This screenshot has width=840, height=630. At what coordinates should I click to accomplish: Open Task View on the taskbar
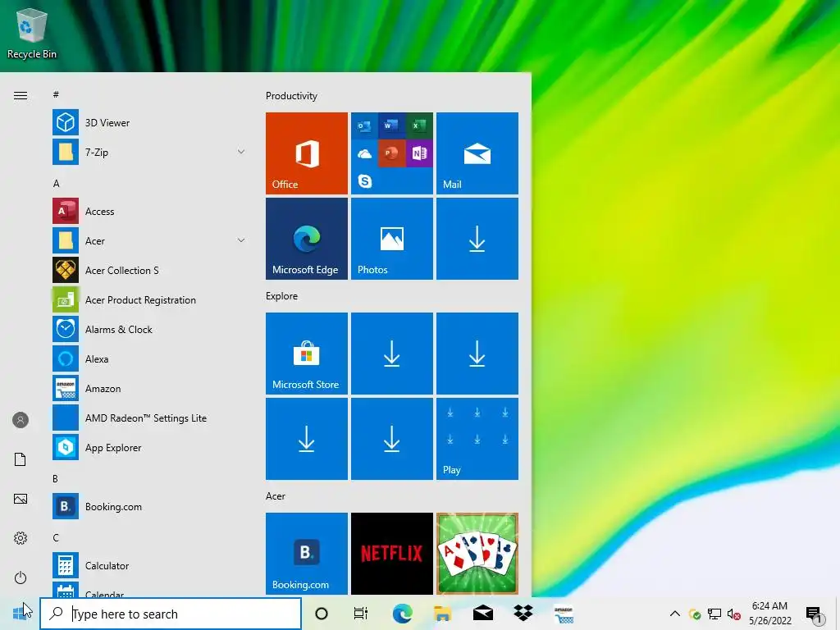tap(361, 614)
